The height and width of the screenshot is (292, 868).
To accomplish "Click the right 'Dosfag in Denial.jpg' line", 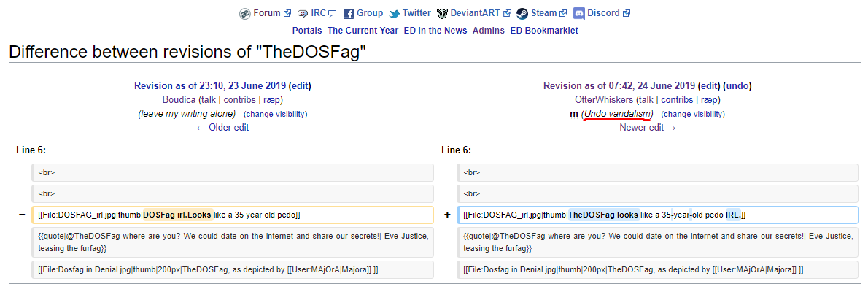I will tap(658, 269).
